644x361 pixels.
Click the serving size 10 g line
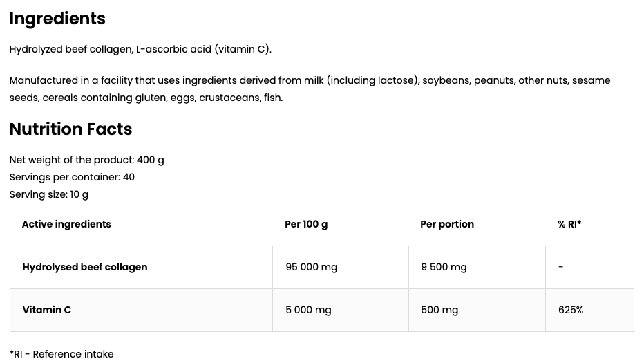(x=49, y=194)
